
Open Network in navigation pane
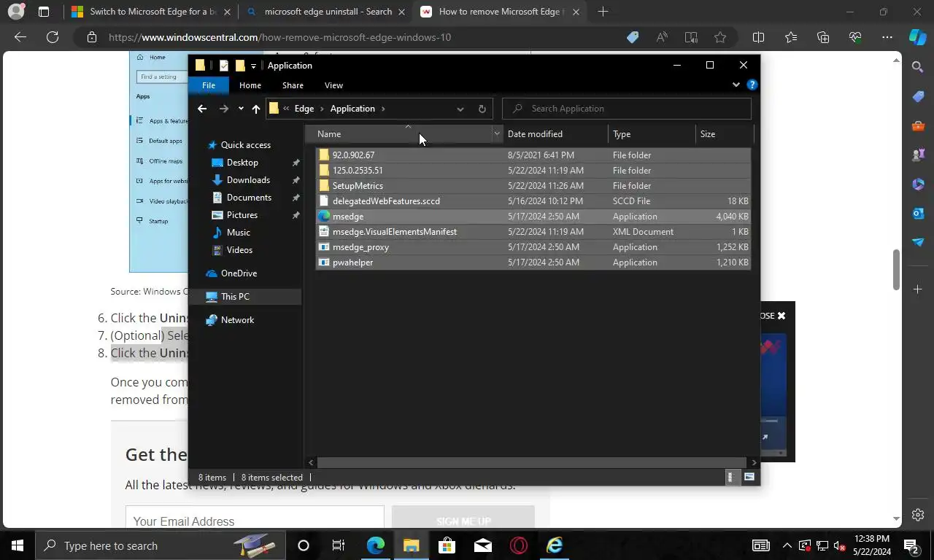point(237,320)
